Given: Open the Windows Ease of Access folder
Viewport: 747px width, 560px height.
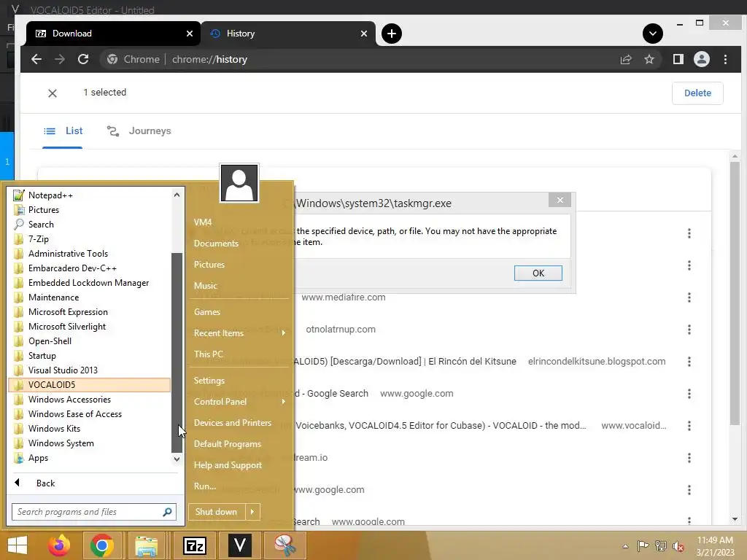Looking at the screenshot, I should (x=89, y=414).
